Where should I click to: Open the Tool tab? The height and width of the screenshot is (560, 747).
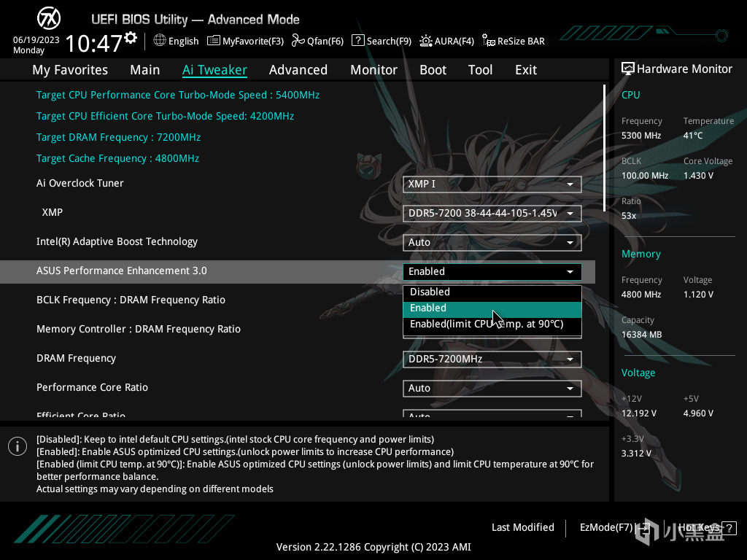(480, 70)
